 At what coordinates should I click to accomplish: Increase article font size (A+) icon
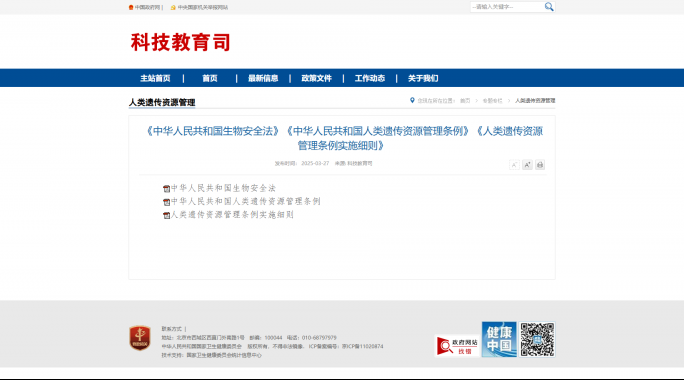(x=527, y=165)
